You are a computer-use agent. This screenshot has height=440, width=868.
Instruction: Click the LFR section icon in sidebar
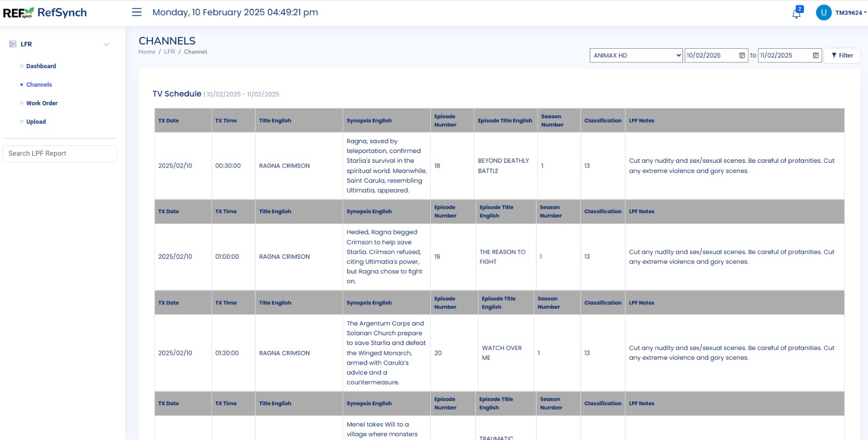point(12,44)
